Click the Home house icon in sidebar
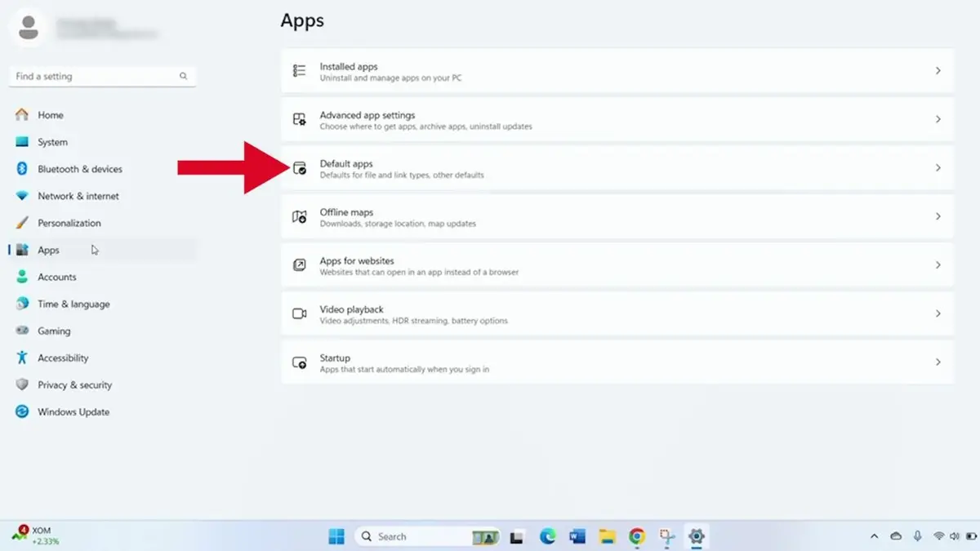Screen dimensions: 980x551 point(22,115)
